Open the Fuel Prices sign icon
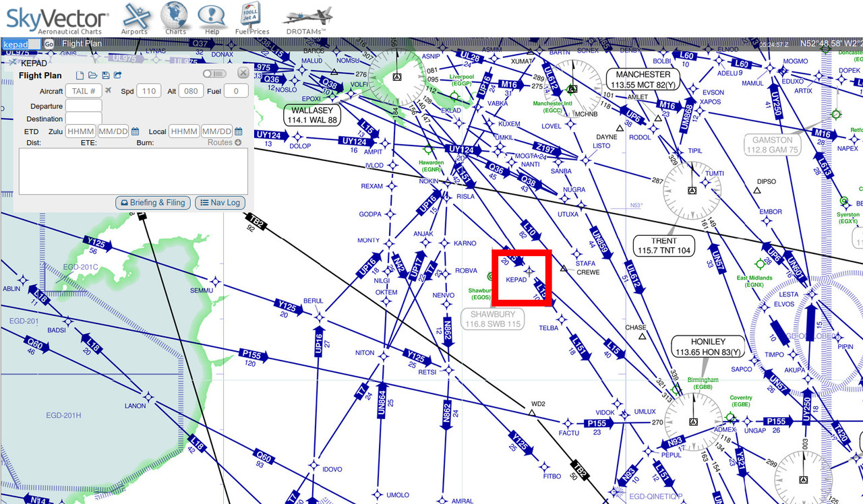This screenshot has height=504, width=863. (x=250, y=18)
